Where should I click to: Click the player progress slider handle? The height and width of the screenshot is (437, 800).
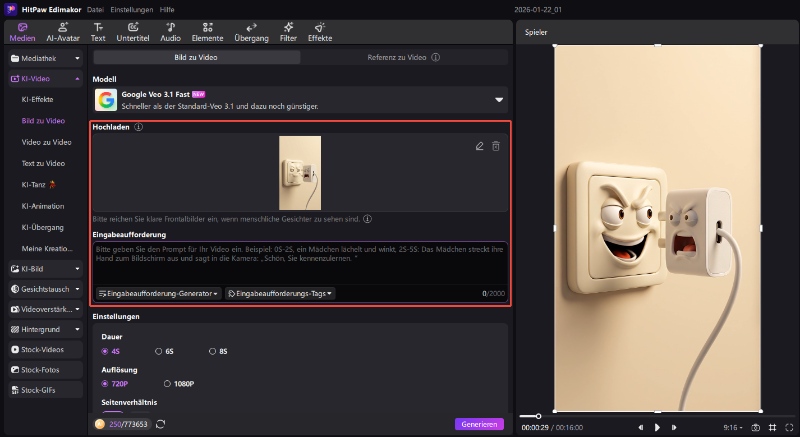pyautogui.click(x=538, y=417)
